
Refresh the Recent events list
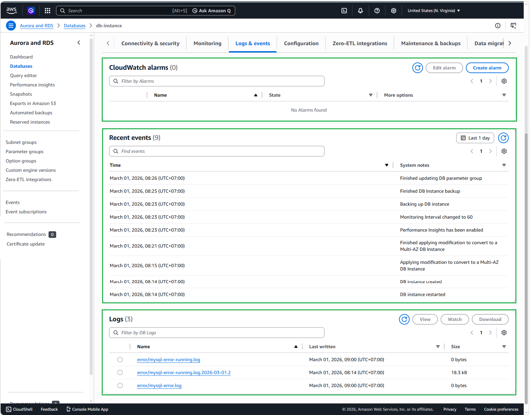[x=503, y=138]
